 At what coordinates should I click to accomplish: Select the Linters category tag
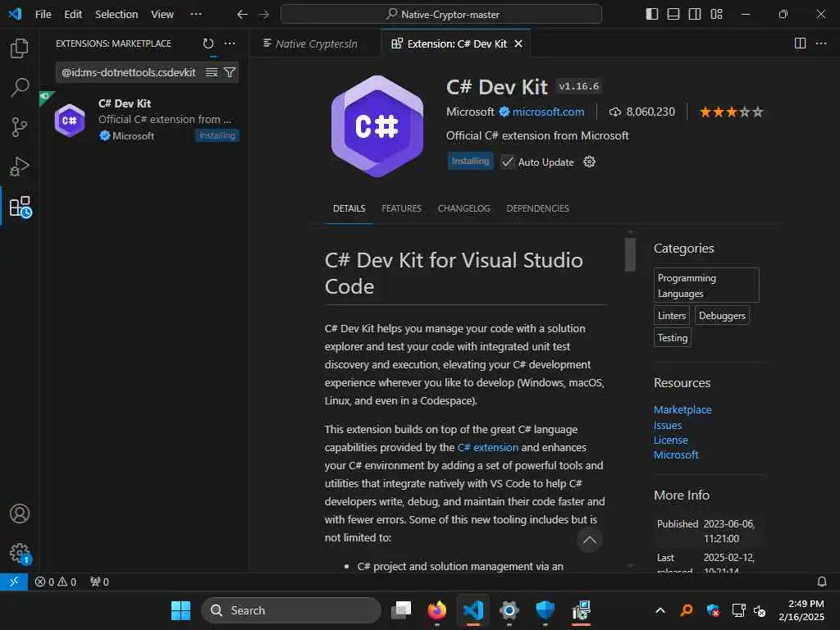(671, 316)
